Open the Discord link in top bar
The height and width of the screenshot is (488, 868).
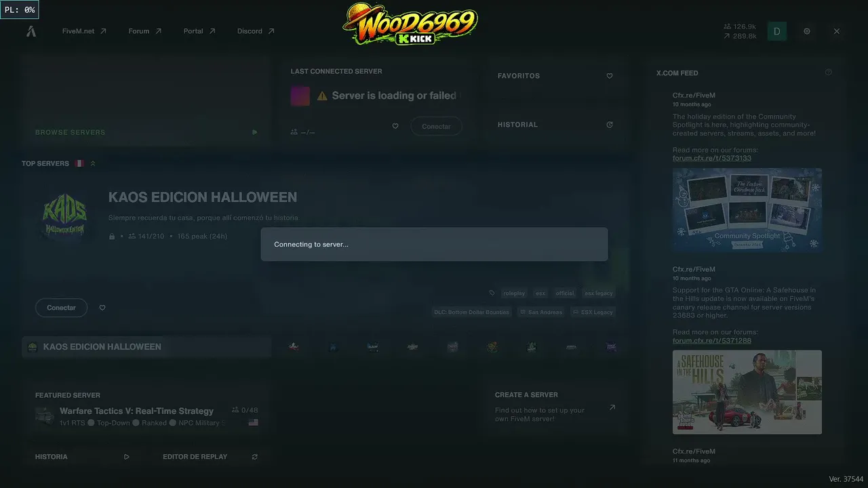(x=256, y=31)
